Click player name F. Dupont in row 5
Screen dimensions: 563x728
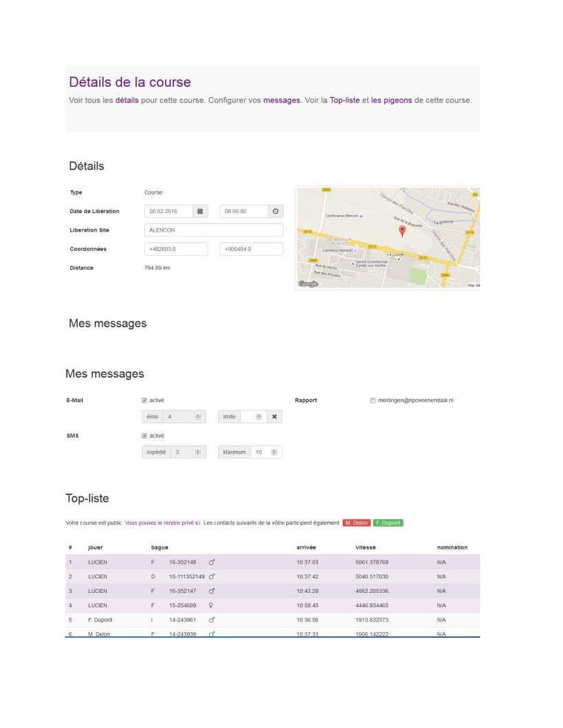pos(100,620)
